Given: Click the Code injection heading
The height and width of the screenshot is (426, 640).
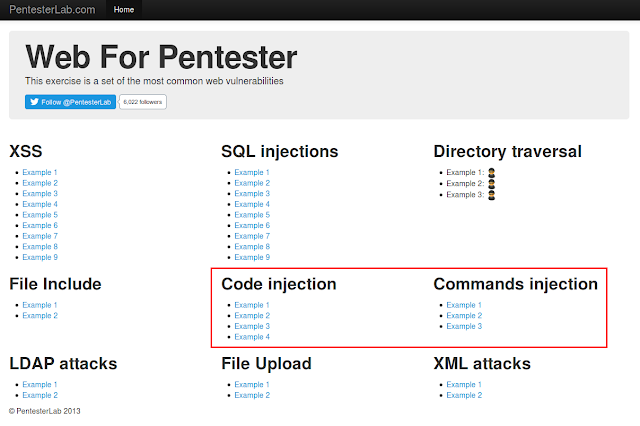Looking at the screenshot, I should pos(279,284).
